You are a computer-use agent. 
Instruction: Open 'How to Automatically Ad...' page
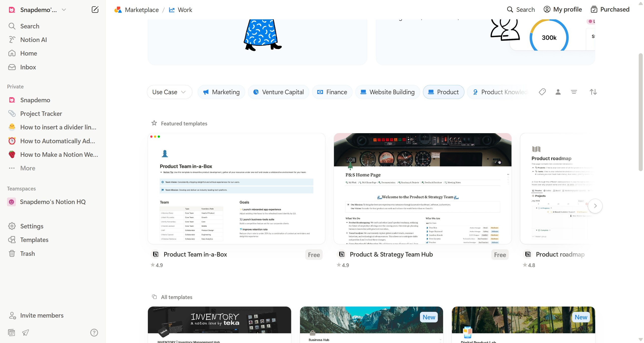click(53, 141)
